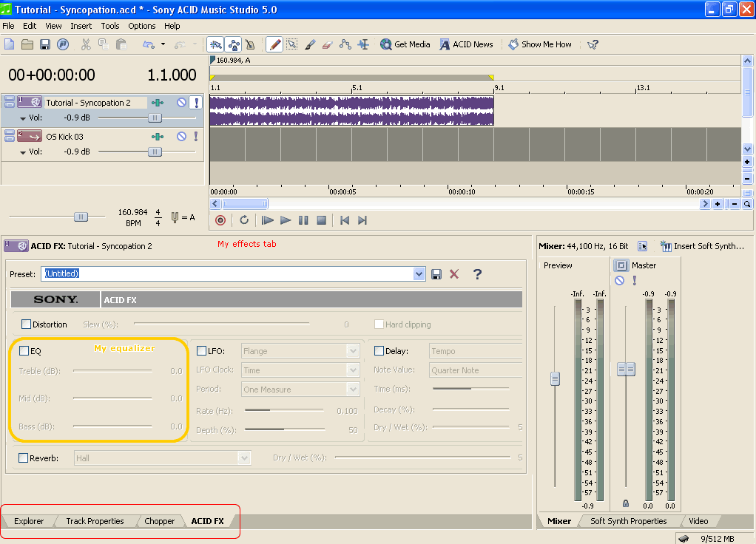Enable the Distortion checkbox
756x544 pixels.
point(26,324)
